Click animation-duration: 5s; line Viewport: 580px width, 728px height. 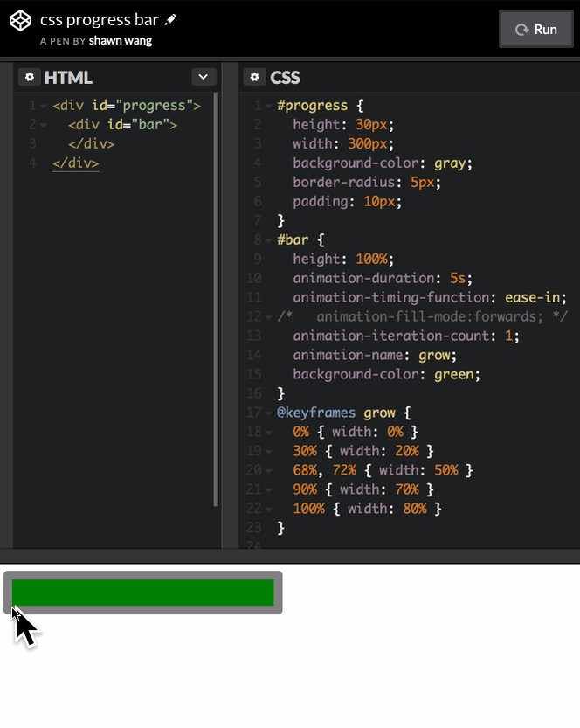[383, 278]
